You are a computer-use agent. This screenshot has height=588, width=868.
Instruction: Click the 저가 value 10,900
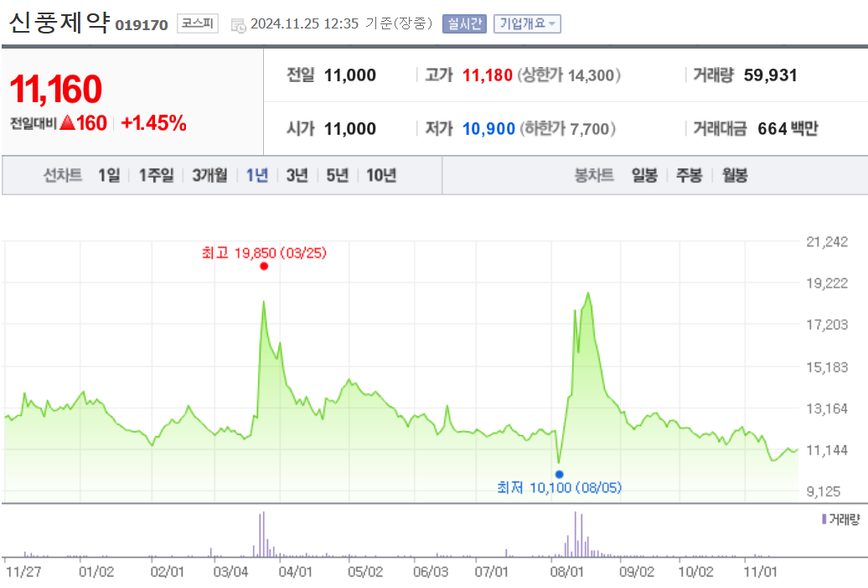(x=488, y=129)
